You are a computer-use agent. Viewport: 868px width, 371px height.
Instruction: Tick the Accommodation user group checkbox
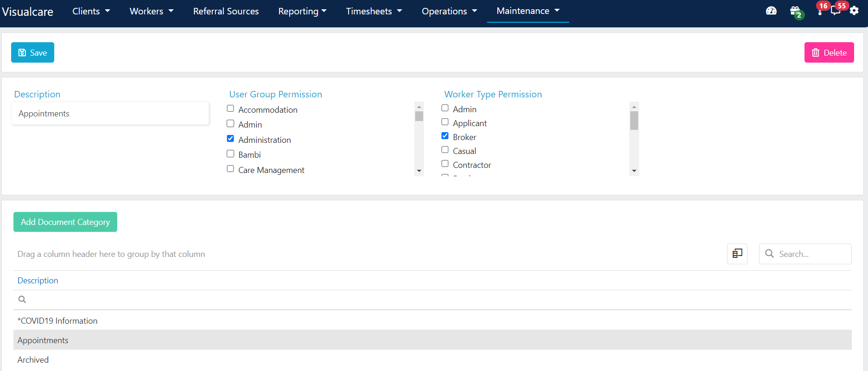coord(230,109)
